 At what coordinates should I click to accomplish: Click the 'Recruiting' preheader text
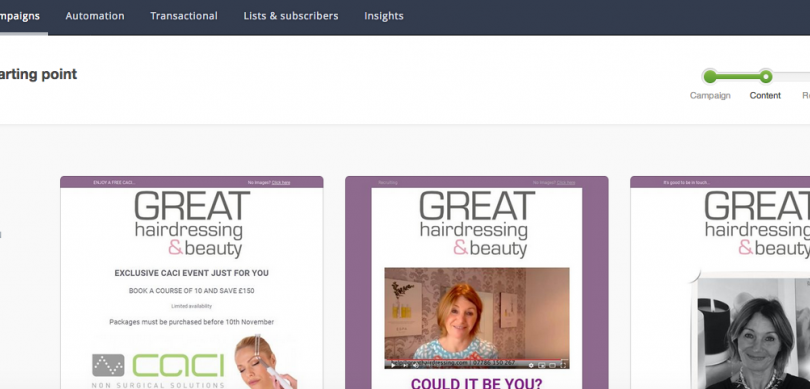point(387,182)
